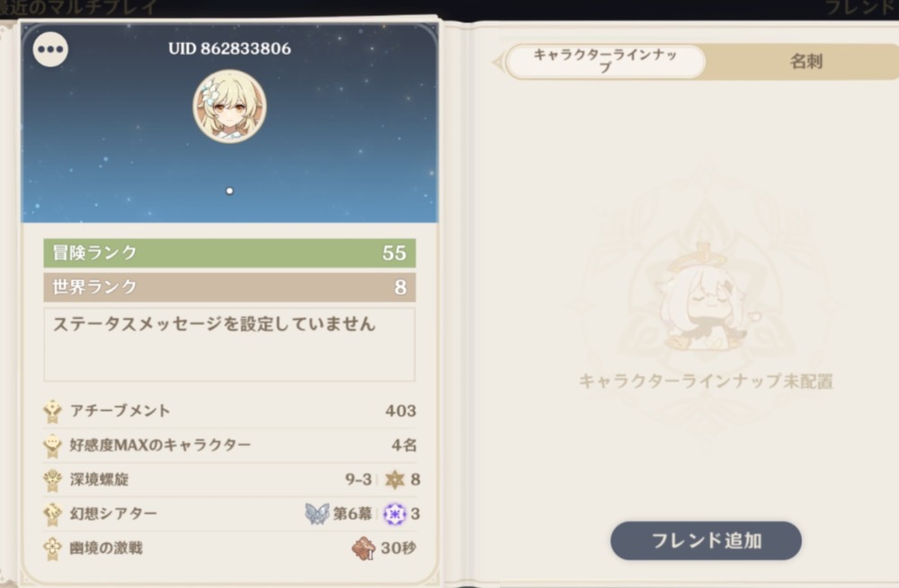The height and width of the screenshot is (588, 899).
Task: Click the Abyss star count icon
Action: (x=395, y=479)
